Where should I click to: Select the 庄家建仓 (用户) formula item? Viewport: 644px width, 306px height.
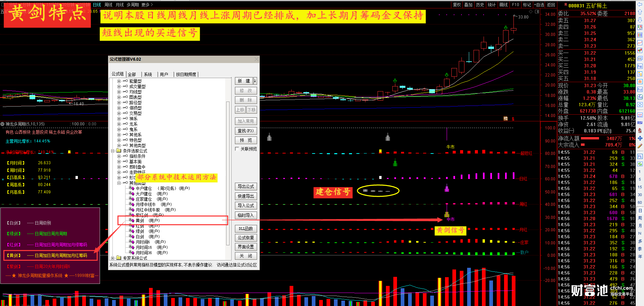[152, 199]
